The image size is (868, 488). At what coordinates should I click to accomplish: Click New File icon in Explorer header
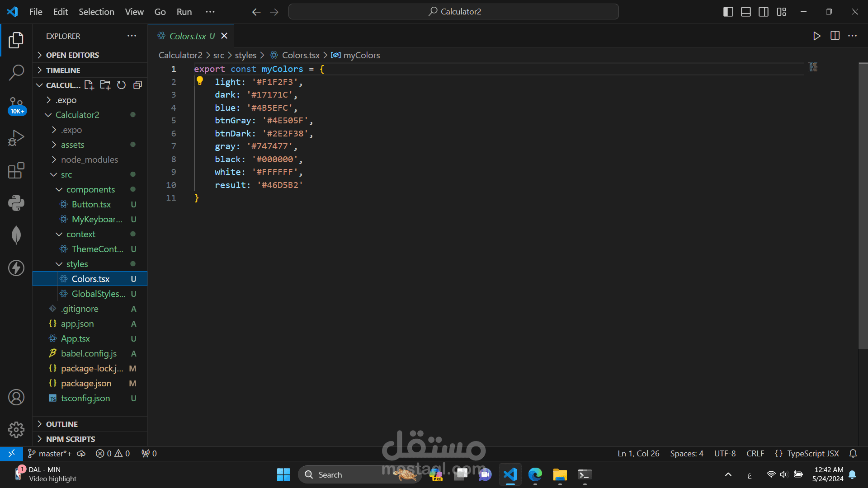click(x=89, y=85)
